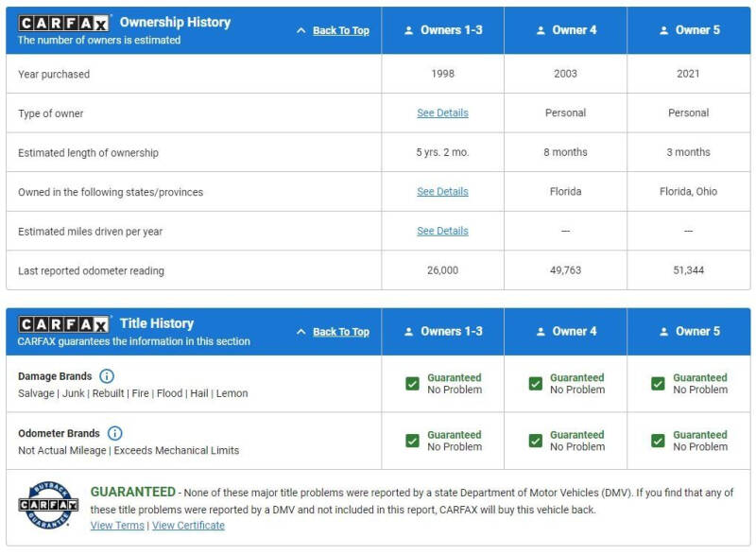The height and width of the screenshot is (555, 756).
Task: Open the View Terms link
Action: click(117, 526)
